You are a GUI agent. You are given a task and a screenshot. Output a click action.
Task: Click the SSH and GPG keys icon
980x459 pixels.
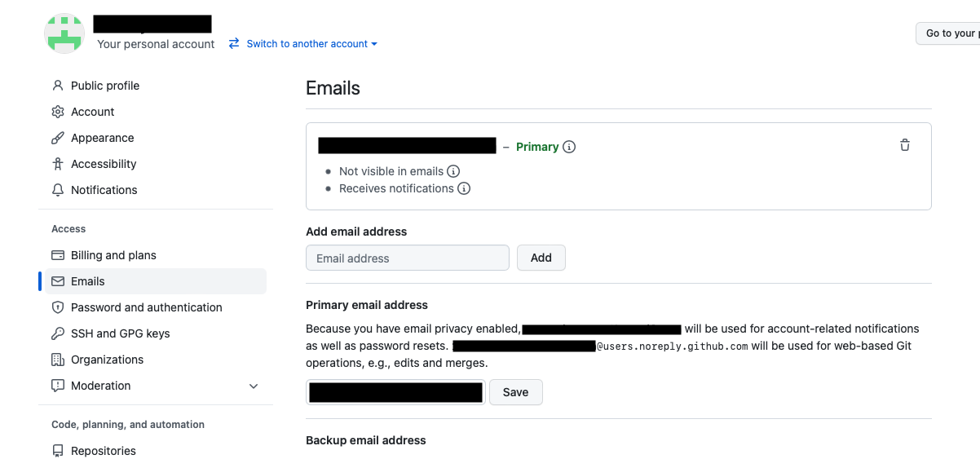pyautogui.click(x=58, y=333)
